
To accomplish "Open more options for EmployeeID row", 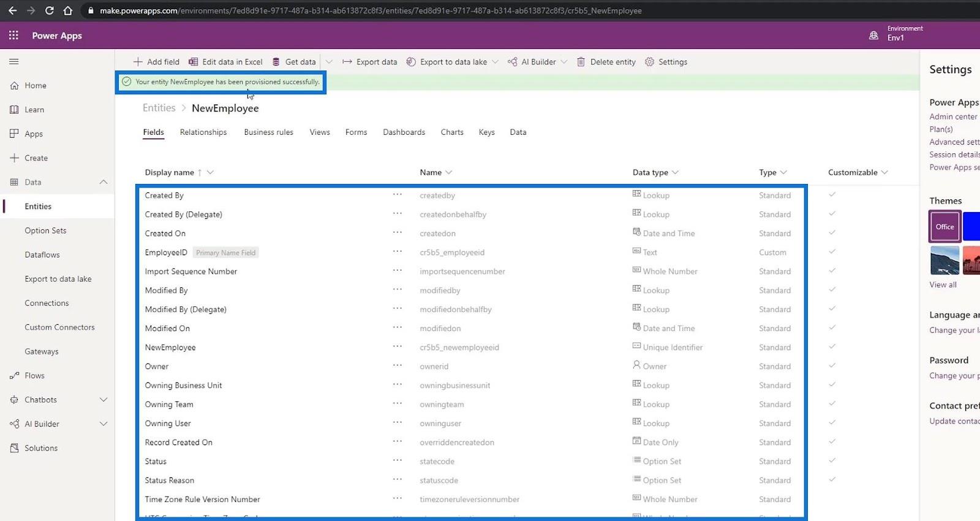I will 398,252.
